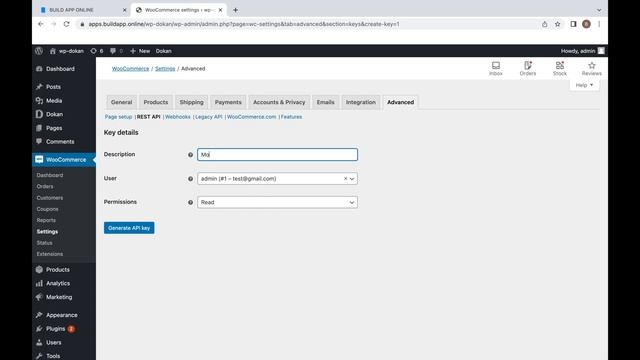Image resolution: width=640 pixels, height=360 pixels.
Task: Click the browser address bar URL
Action: click(244, 24)
